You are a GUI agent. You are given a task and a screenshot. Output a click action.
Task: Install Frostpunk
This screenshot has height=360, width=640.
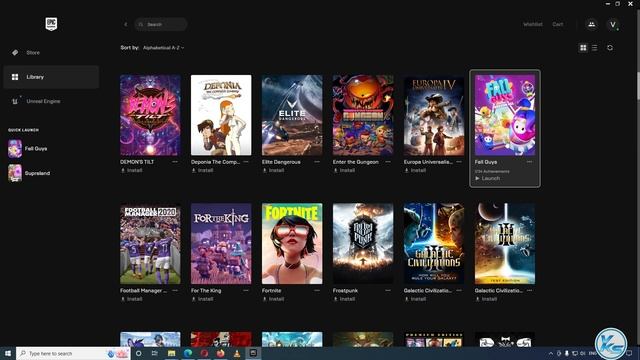(x=344, y=299)
